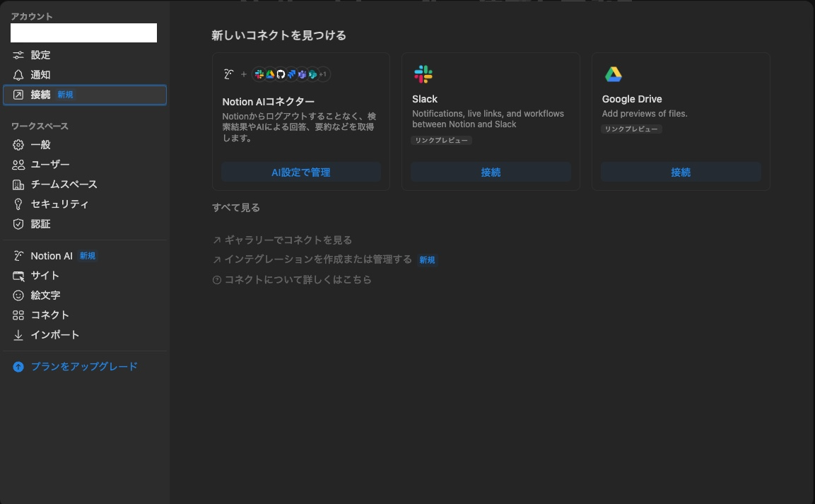Open チームスペース settings
The image size is (815, 504).
85,184
